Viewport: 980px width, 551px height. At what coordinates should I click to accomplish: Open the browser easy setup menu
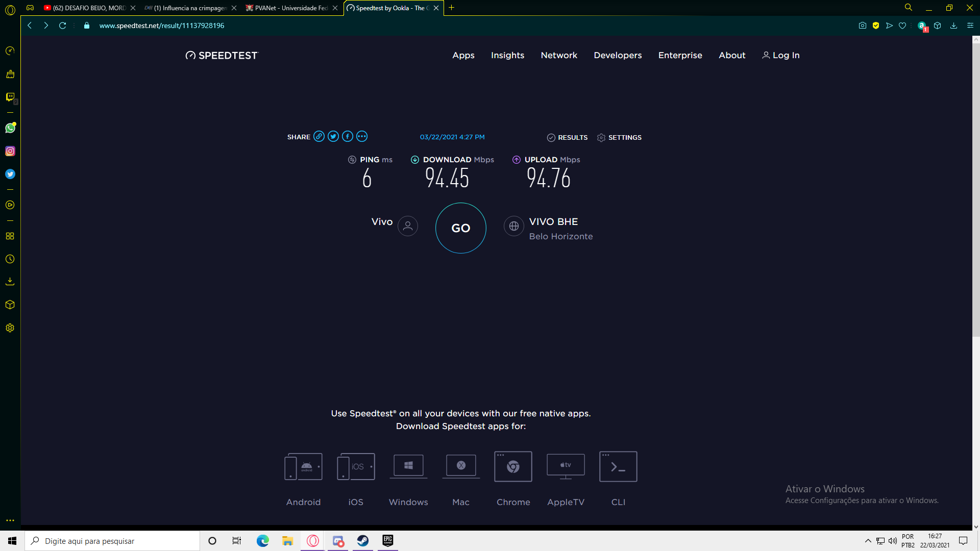[970, 26]
